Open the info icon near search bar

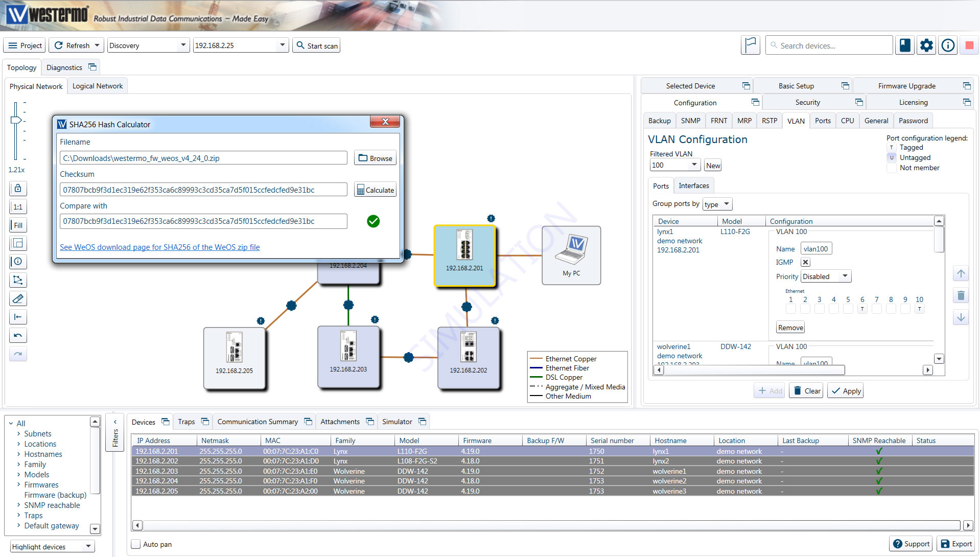(x=948, y=45)
